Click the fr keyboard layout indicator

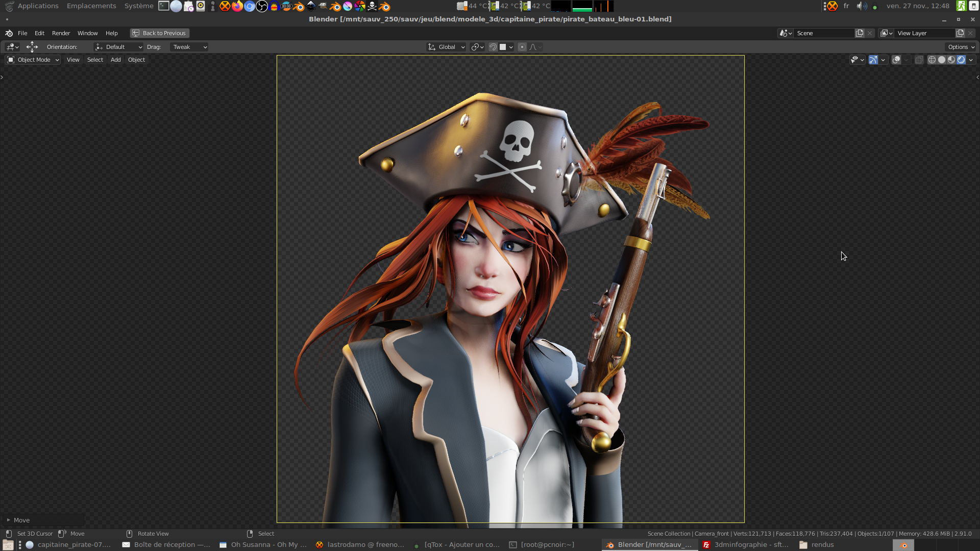point(846,6)
